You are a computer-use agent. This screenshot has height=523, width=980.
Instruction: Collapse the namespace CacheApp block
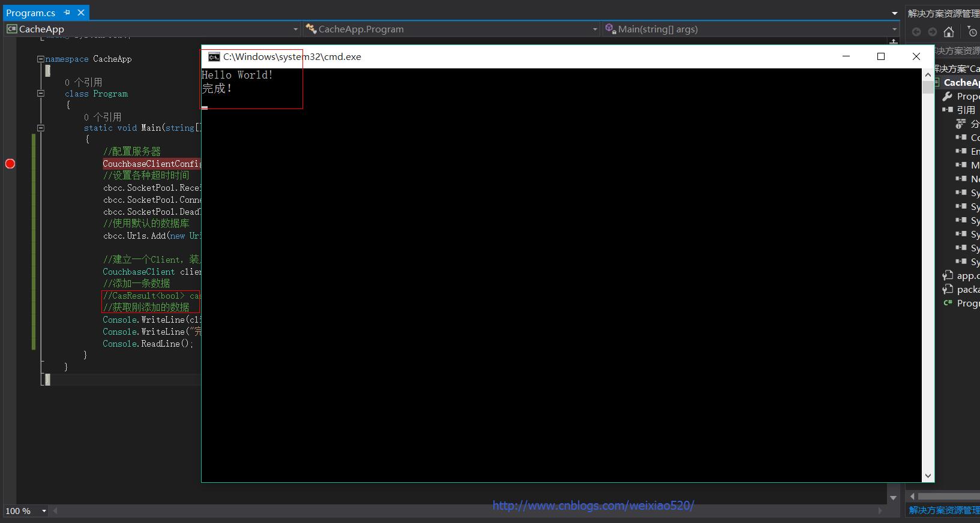click(x=41, y=59)
